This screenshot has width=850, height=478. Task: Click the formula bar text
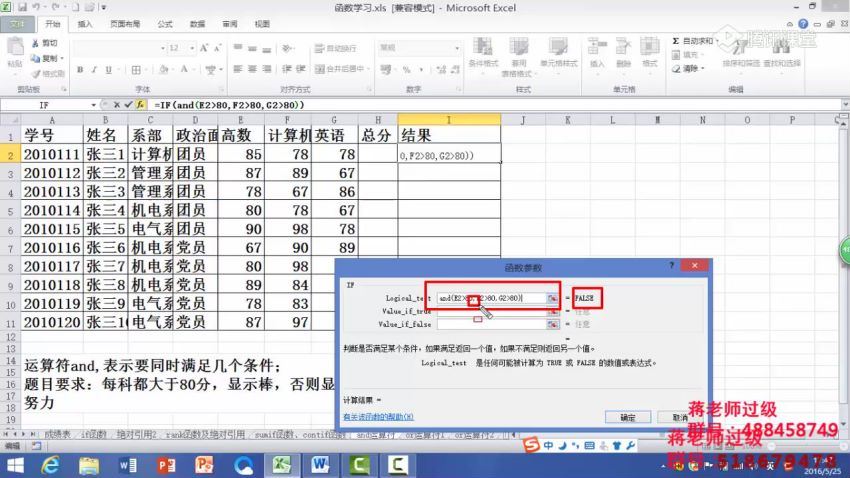pyautogui.click(x=229, y=105)
